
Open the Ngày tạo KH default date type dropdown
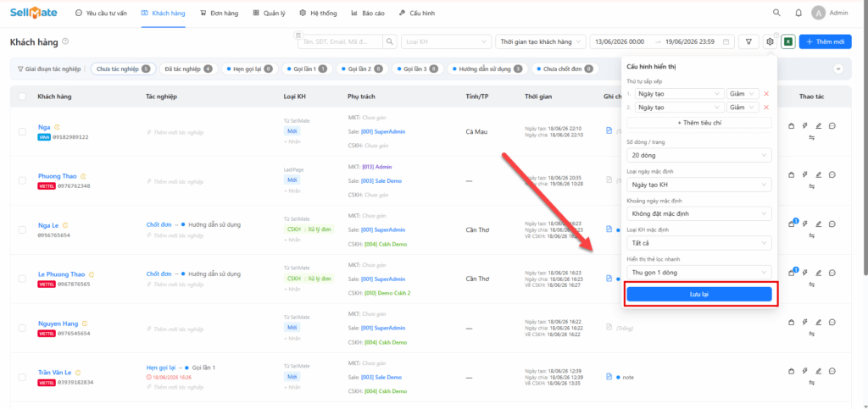click(x=699, y=185)
